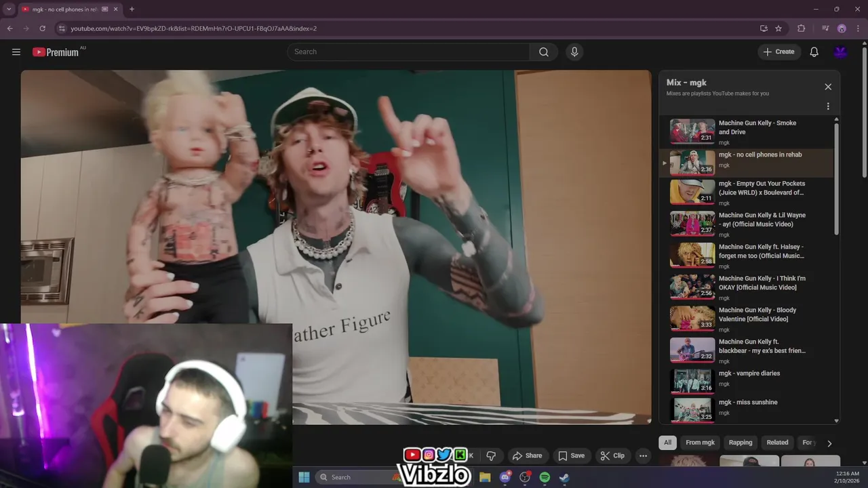Click the playlist panel scrollbar
Image resolution: width=868 pixels, height=488 pixels.
836,179
